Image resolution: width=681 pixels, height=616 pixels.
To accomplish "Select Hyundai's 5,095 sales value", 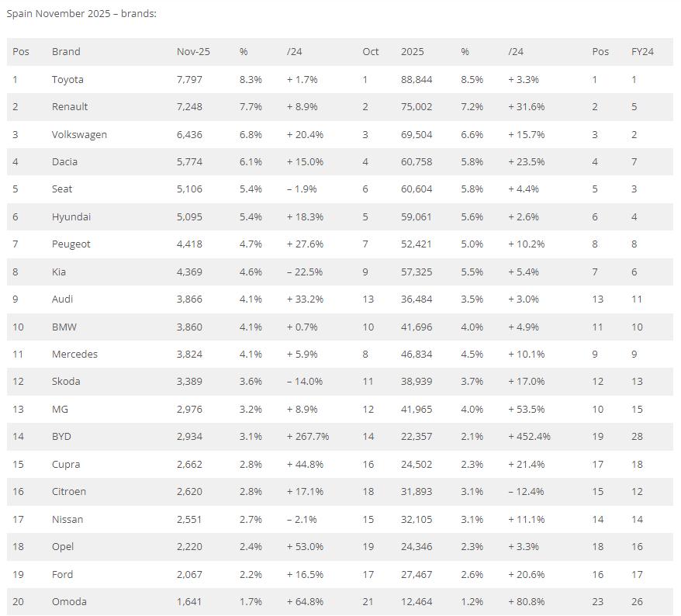I will pos(189,216).
